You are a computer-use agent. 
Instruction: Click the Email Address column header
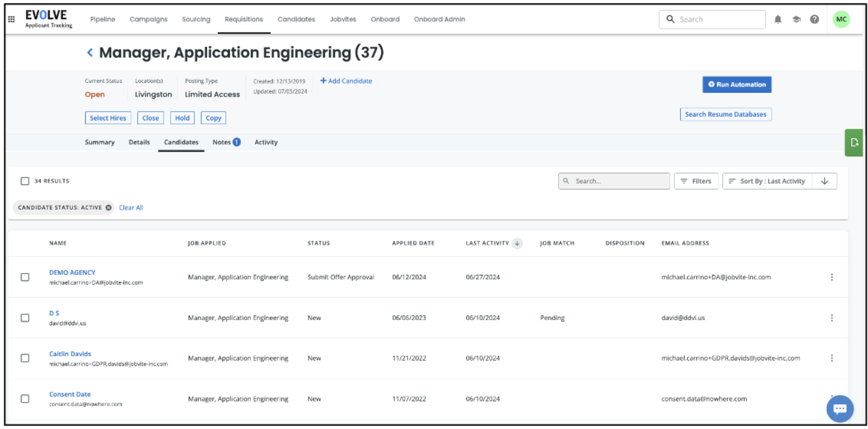point(685,243)
